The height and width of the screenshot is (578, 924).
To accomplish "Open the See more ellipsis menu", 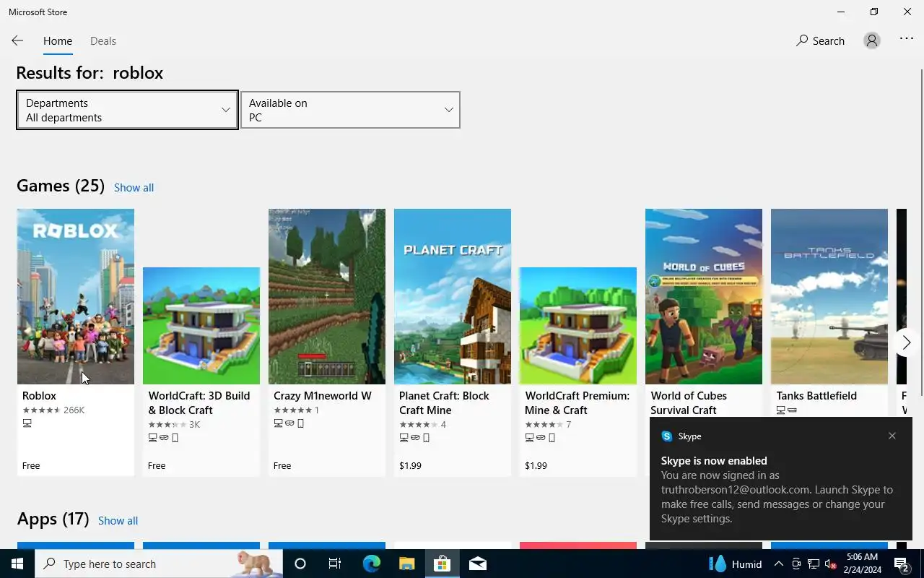I will 907,39.
